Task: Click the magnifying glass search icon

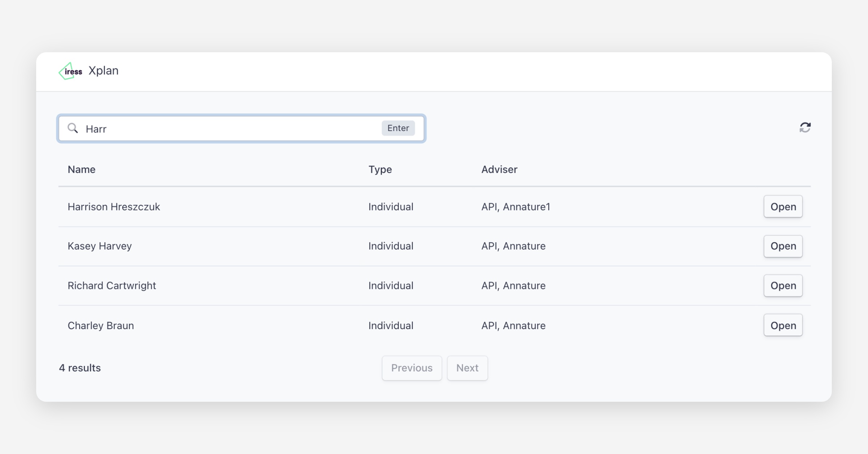Action: [x=73, y=128]
